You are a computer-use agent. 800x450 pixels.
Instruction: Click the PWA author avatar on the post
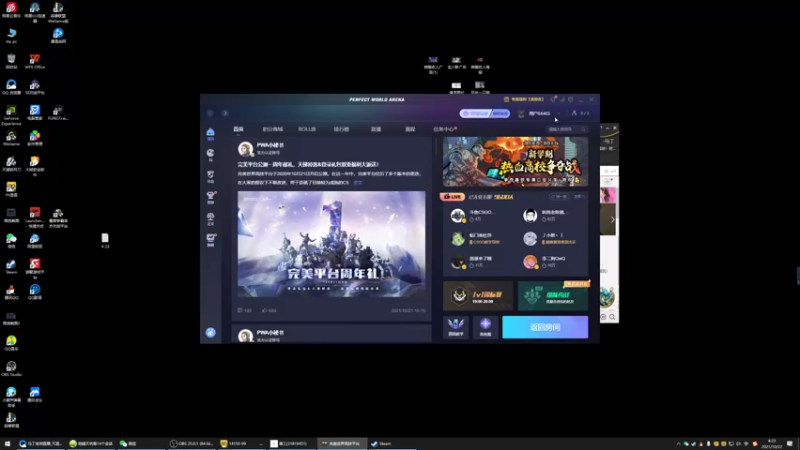click(245, 148)
